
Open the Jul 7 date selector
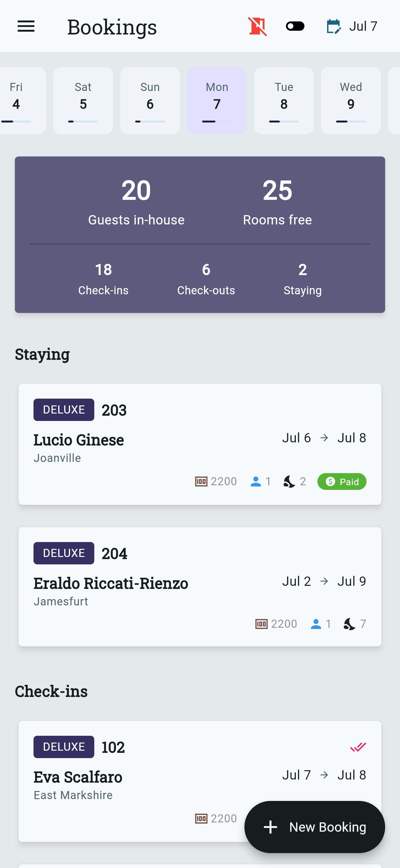[363, 26]
